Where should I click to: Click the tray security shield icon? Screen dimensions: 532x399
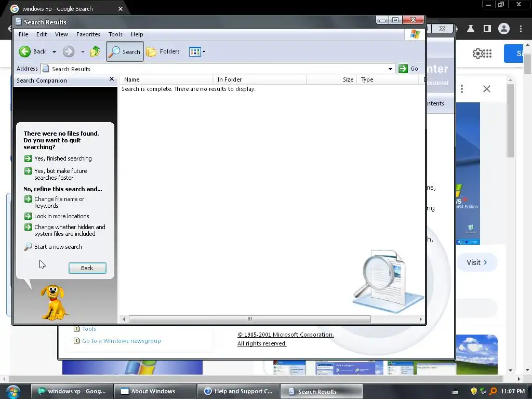coord(474,391)
